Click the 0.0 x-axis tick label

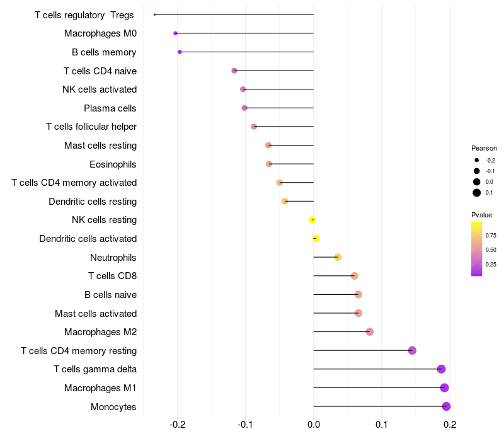[313, 425]
